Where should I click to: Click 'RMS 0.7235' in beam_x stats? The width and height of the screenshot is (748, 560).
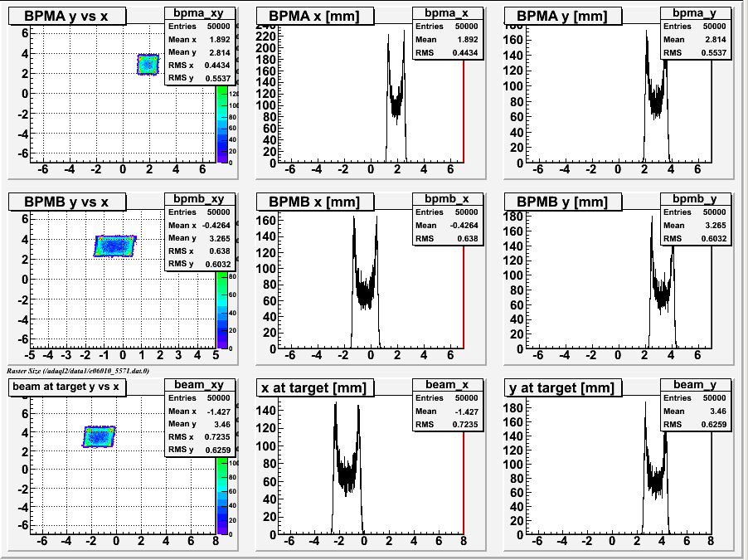[x=448, y=424]
